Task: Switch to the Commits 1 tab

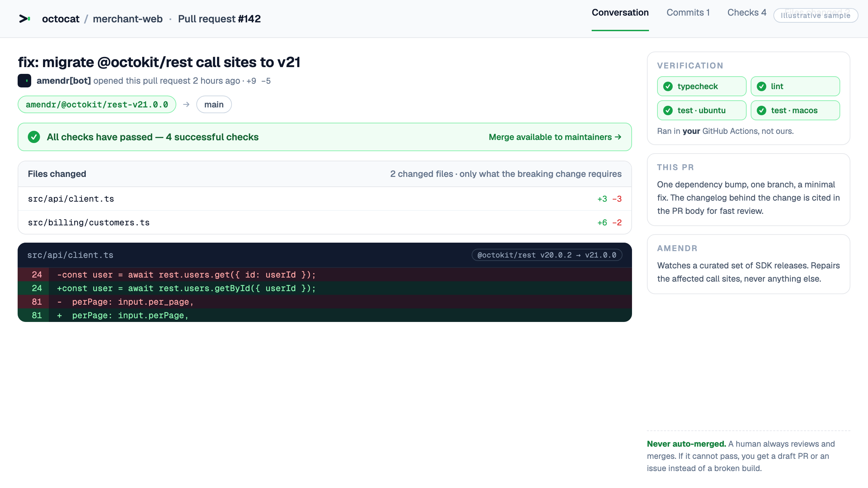Action: click(x=688, y=13)
